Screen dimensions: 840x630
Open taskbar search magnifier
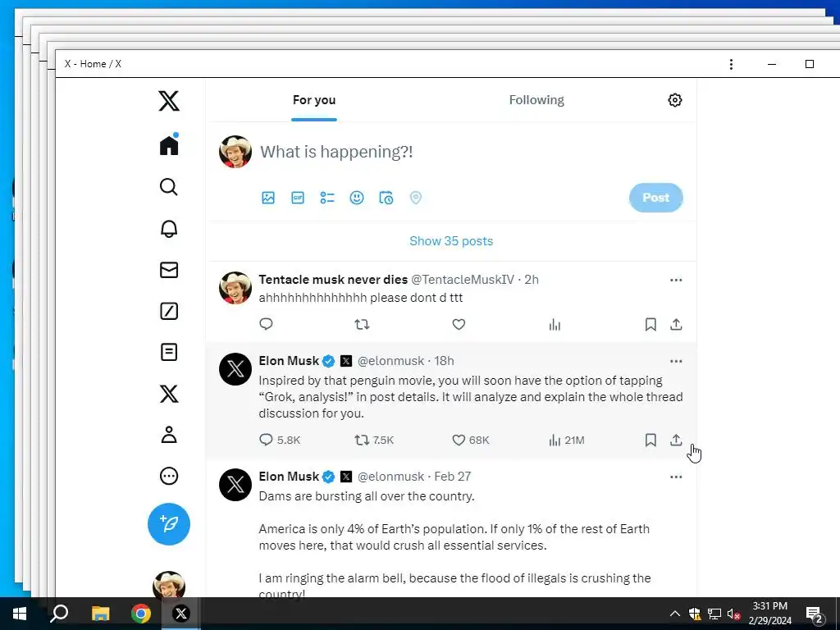(x=59, y=614)
